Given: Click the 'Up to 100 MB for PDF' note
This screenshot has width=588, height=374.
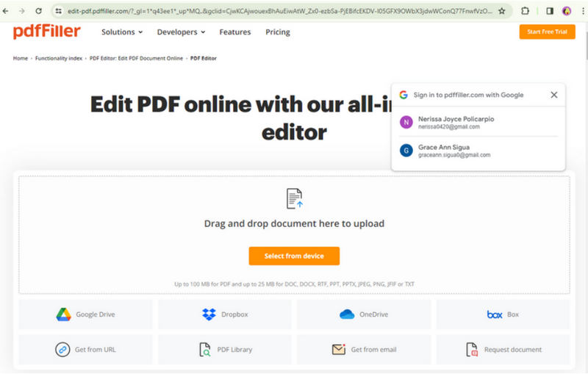Looking at the screenshot, I should 295,284.
